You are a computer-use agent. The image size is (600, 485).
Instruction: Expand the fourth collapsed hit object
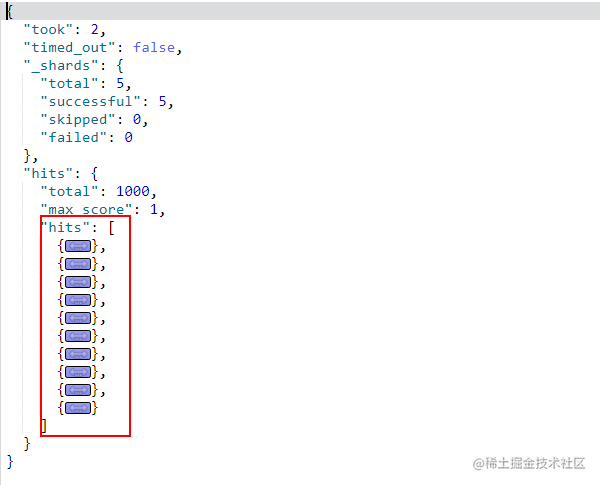(x=78, y=300)
